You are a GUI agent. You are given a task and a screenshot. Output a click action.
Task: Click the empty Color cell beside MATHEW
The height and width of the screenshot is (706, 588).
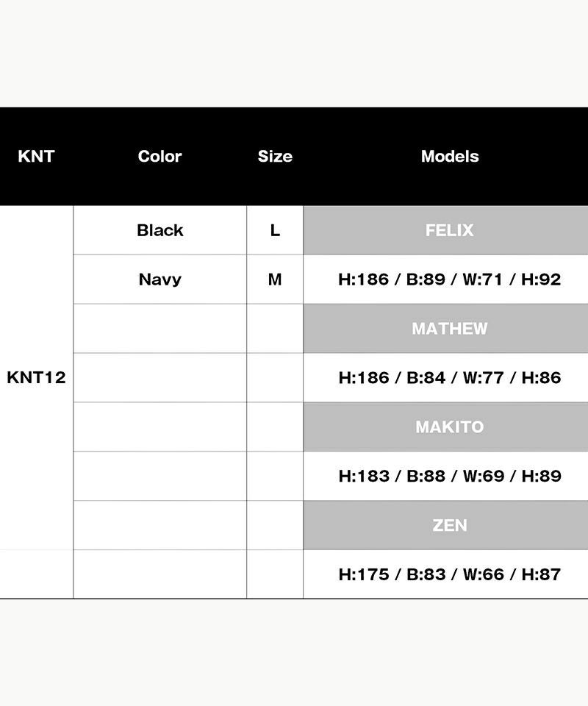(x=159, y=329)
